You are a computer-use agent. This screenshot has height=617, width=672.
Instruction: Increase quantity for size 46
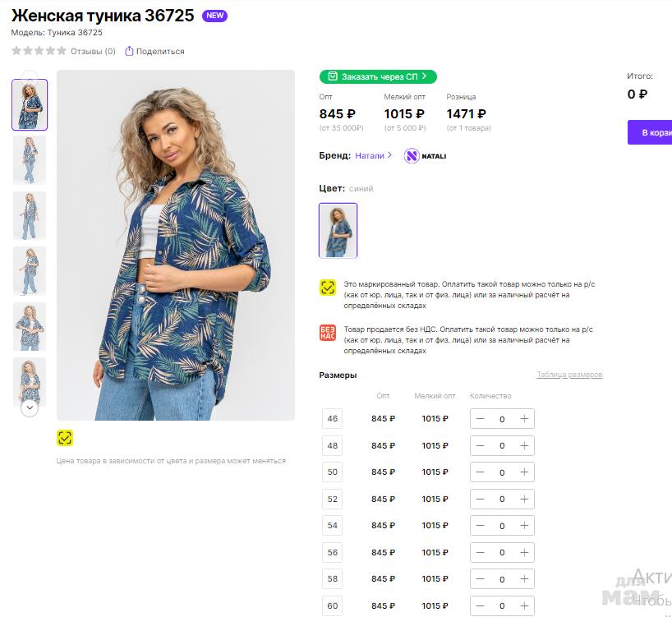point(524,419)
